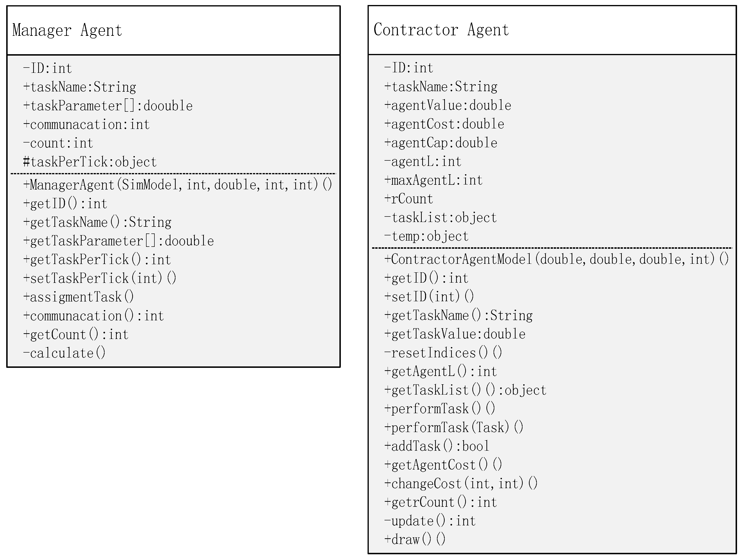Click the Manager Agent class title

[x=67, y=30]
